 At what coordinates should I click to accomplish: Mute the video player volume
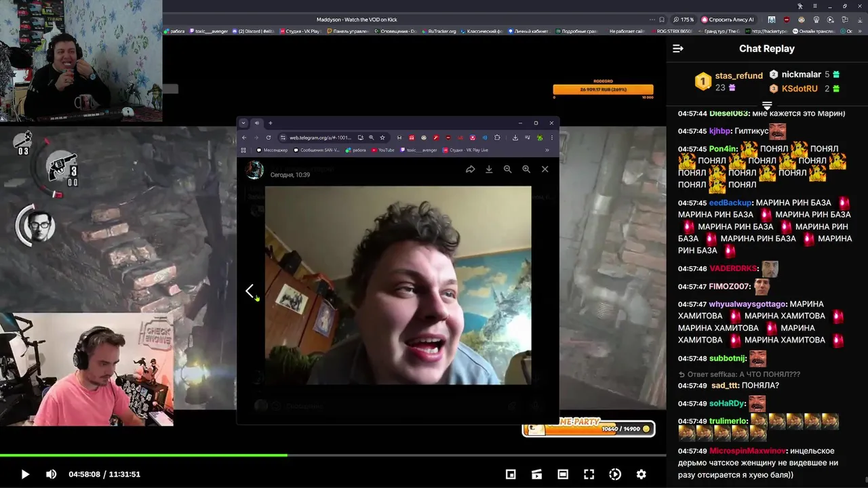click(x=51, y=474)
